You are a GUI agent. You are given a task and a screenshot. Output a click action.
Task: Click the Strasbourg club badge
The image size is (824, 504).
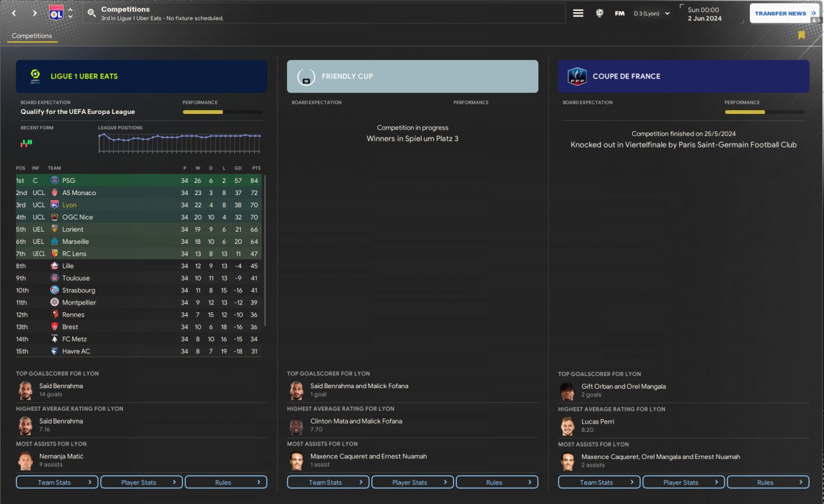click(55, 290)
